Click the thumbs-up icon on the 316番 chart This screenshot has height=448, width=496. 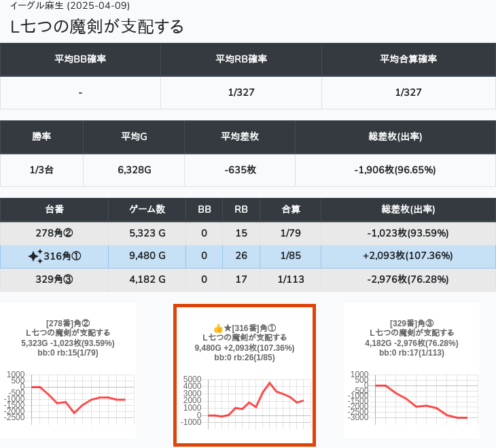(x=218, y=328)
